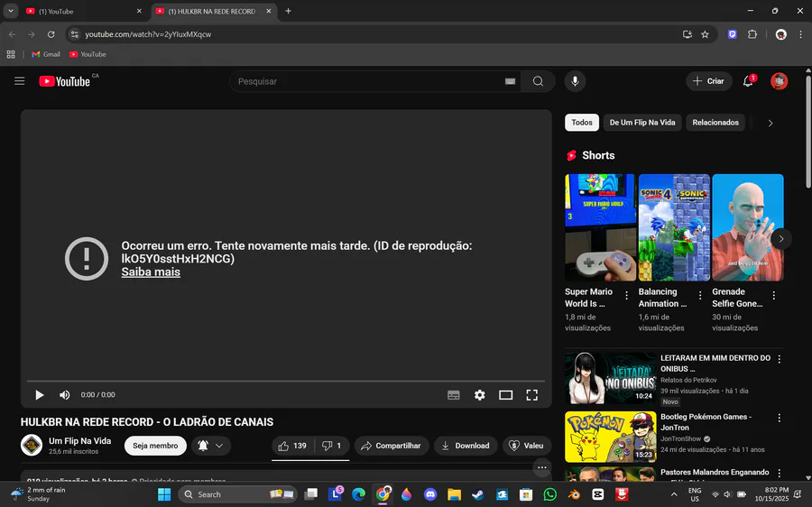Open a new browser tab
This screenshot has height=507, width=812.
tap(288, 11)
